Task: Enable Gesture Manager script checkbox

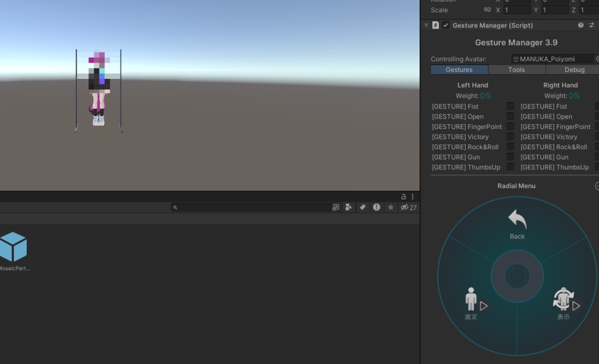Action: pos(446,25)
